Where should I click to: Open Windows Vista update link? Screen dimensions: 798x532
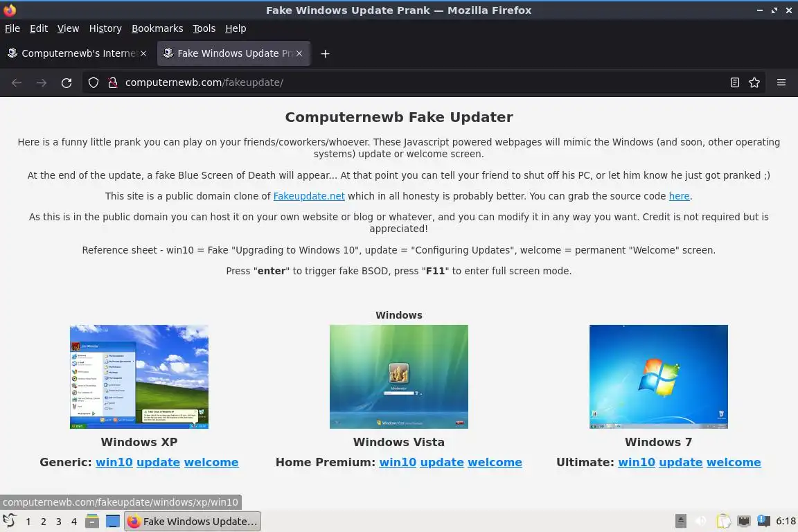click(x=442, y=462)
